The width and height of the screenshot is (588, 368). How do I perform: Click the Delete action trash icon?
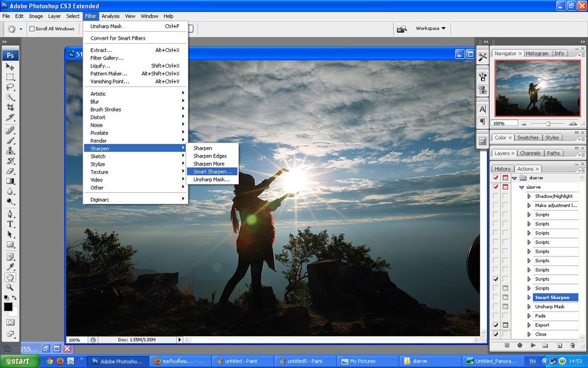click(572, 346)
